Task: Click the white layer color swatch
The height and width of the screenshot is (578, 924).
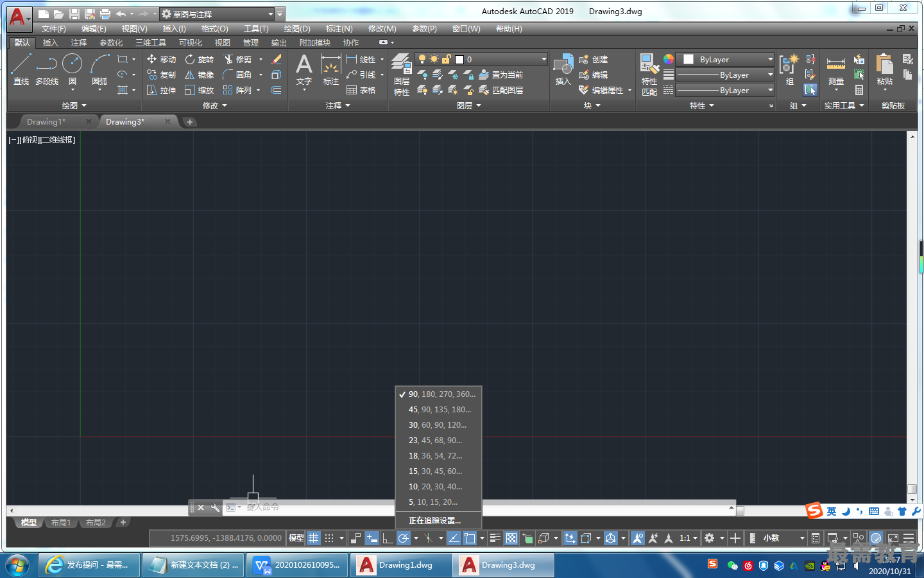Action: pos(459,59)
